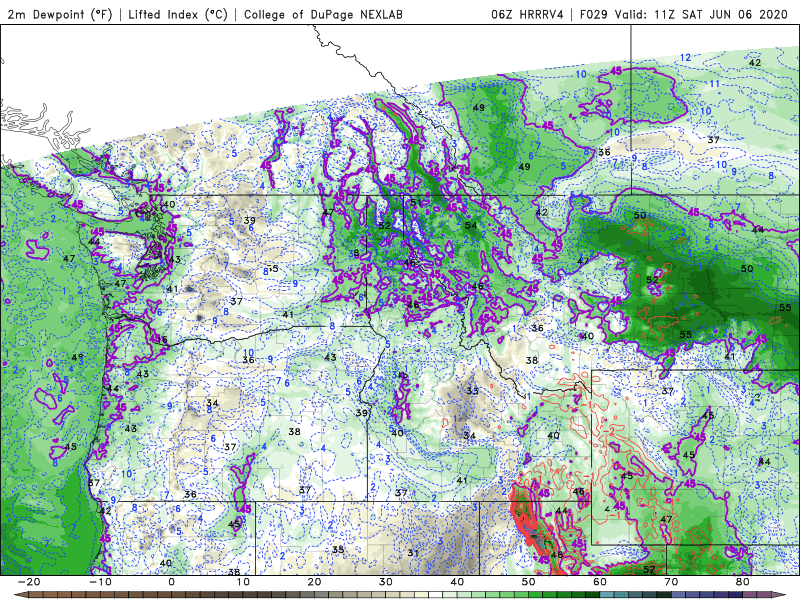Click the blue "11" lifted index contour label
The width and height of the screenshot is (800, 600).
[x=715, y=84]
